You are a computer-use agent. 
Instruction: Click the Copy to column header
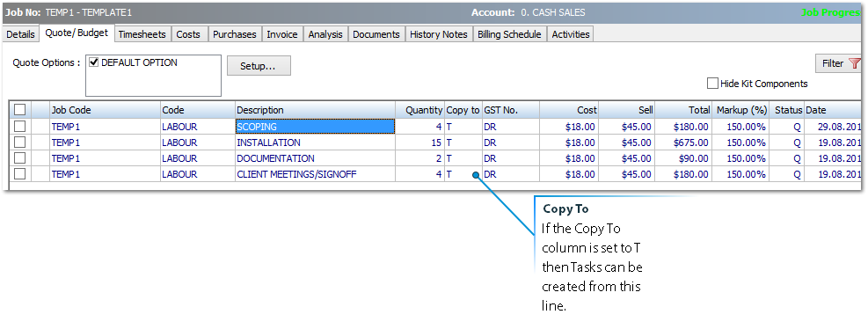(463, 110)
